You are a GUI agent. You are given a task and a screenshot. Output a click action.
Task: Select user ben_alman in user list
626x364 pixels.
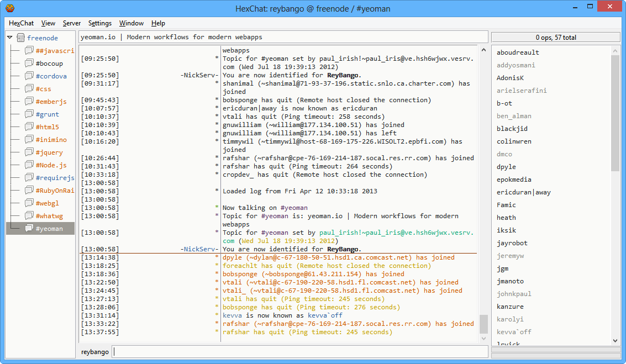click(x=514, y=116)
